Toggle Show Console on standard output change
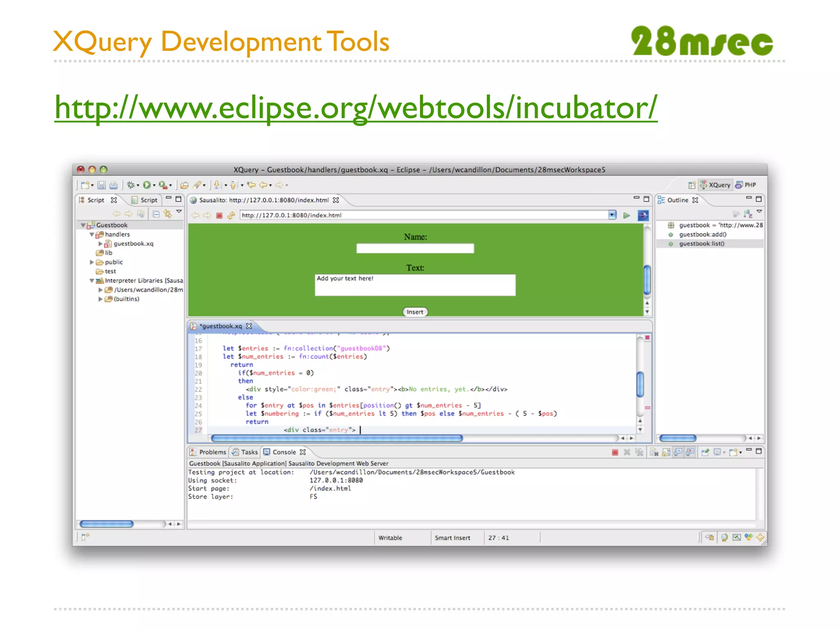Screen dimensions: 840x630 (x=678, y=452)
